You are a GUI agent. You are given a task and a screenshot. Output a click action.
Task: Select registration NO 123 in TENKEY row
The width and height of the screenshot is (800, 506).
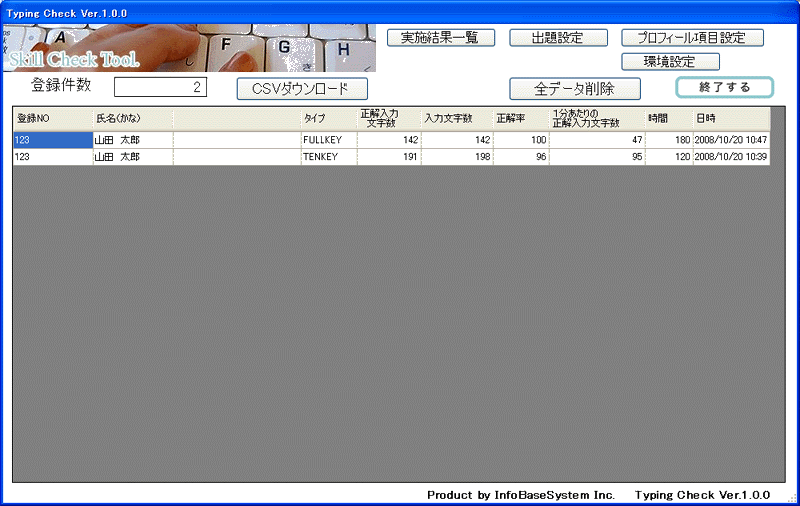(x=53, y=157)
